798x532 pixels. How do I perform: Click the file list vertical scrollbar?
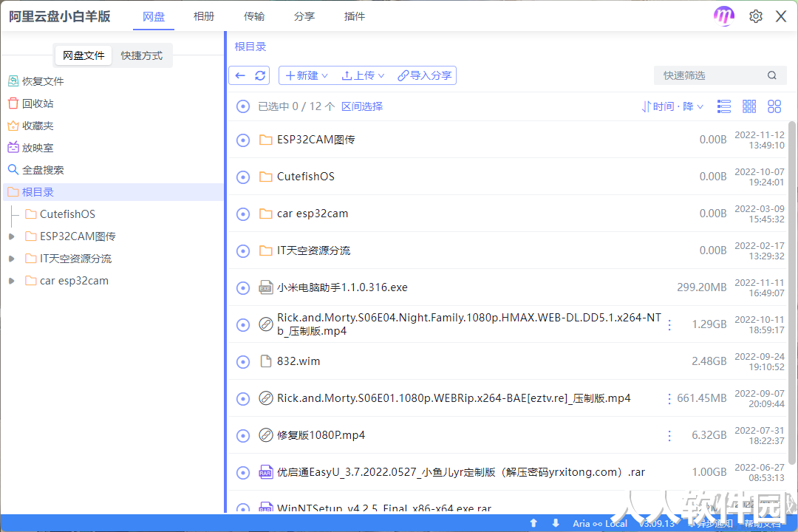tap(791, 293)
